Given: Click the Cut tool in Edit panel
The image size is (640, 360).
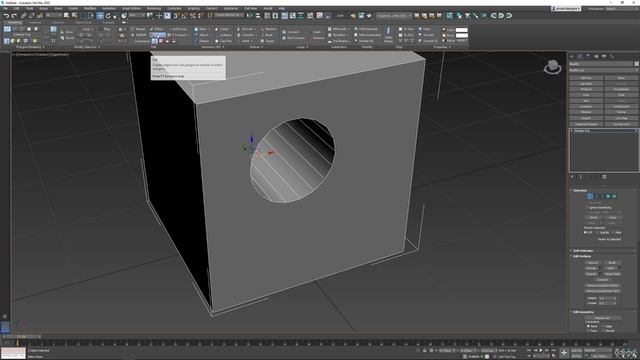Looking at the screenshot, I should [157, 35].
